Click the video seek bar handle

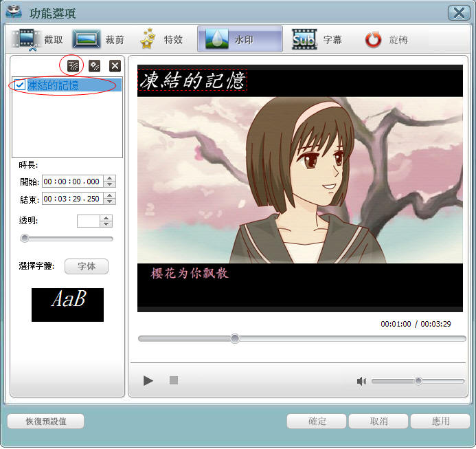[x=235, y=338]
